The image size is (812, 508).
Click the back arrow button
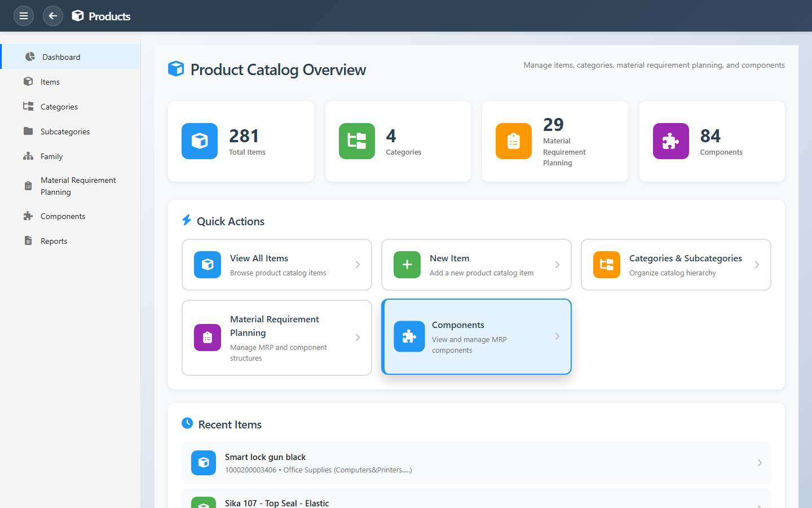53,16
